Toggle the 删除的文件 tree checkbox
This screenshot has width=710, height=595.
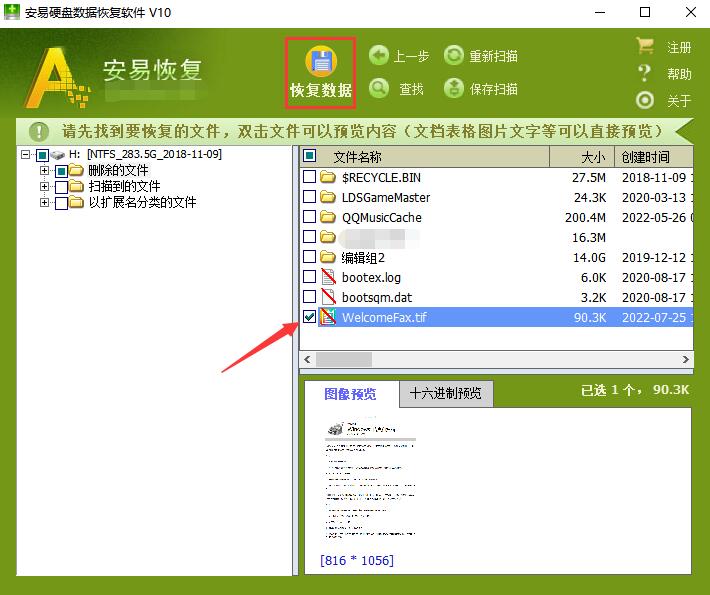pyautogui.click(x=62, y=172)
